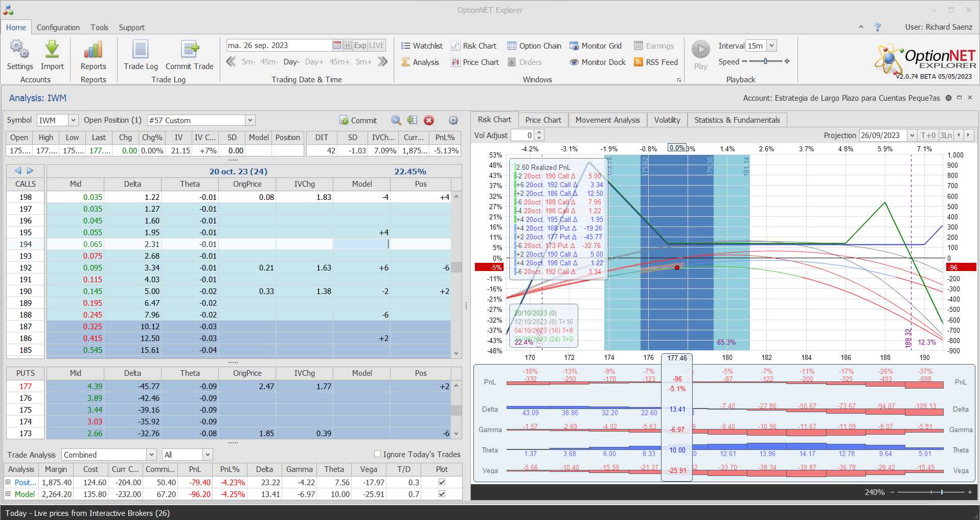Open the Trade Log icon
Viewport: 980px width, 520px height.
click(x=141, y=50)
